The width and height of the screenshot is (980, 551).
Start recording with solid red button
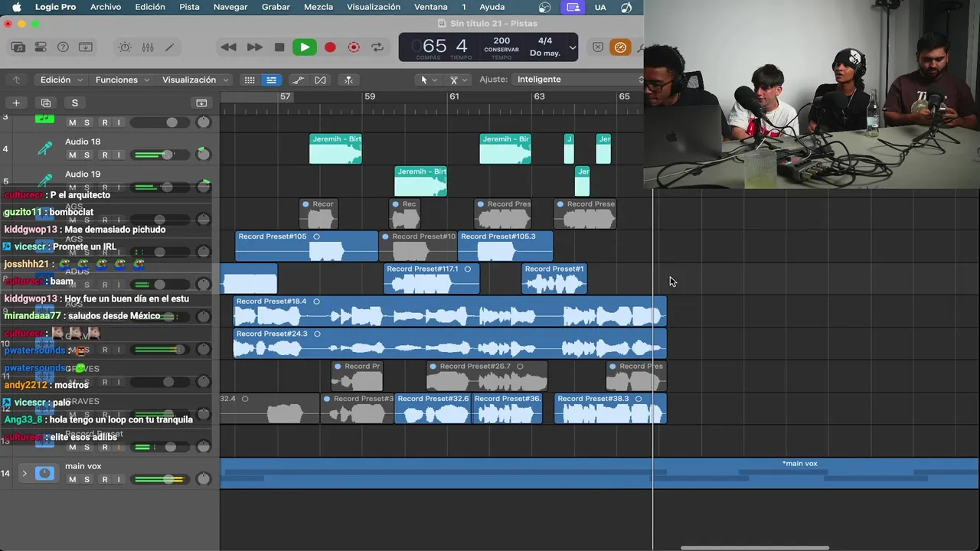point(330,47)
